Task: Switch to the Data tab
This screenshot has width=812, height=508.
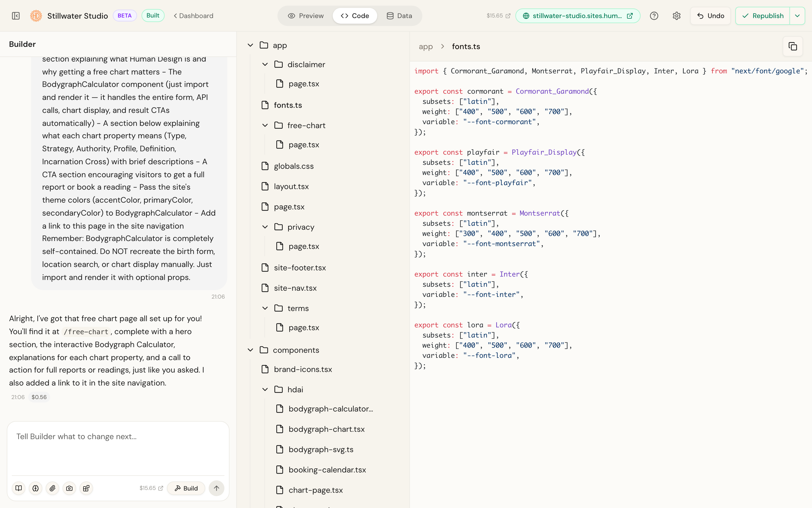Action: [399, 16]
